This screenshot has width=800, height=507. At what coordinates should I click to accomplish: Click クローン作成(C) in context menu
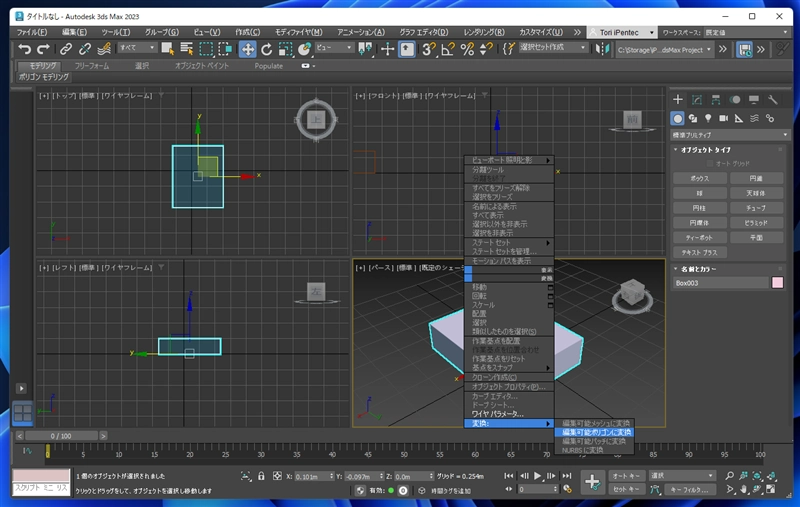pos(509,377)
